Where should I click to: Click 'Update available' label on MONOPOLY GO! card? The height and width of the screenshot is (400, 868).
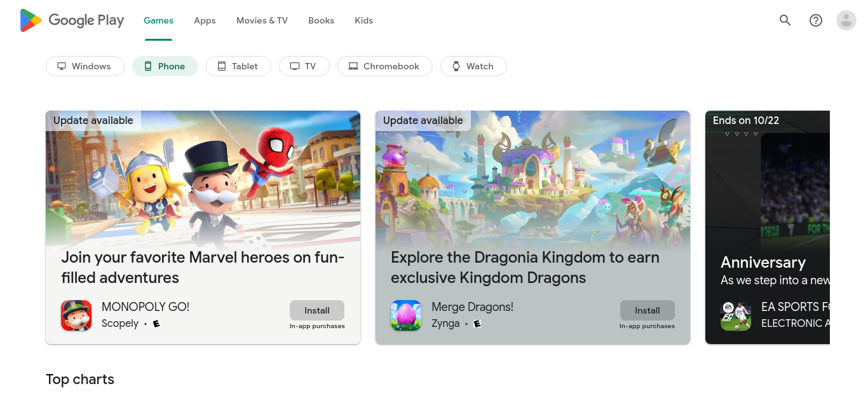93,120
